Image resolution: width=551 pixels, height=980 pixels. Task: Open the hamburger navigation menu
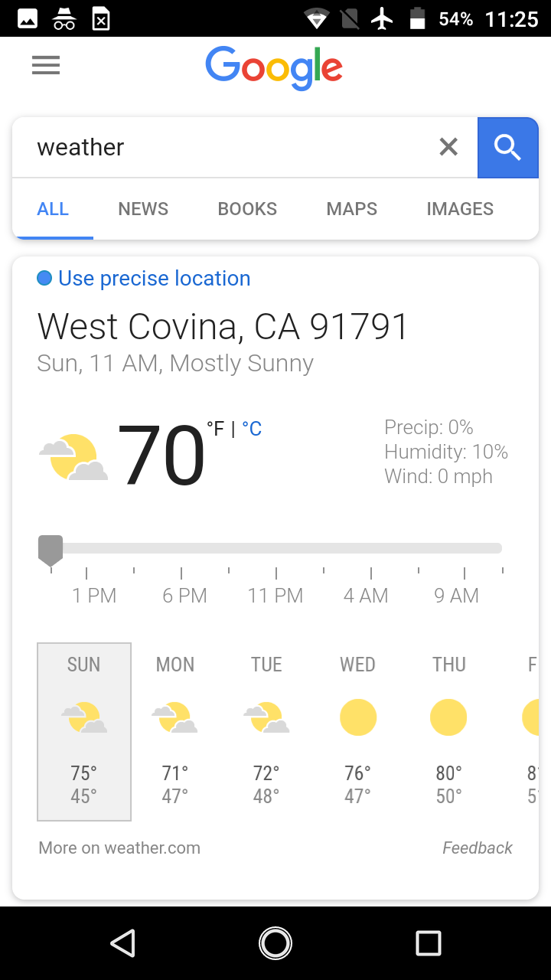(x=46, y=66)
